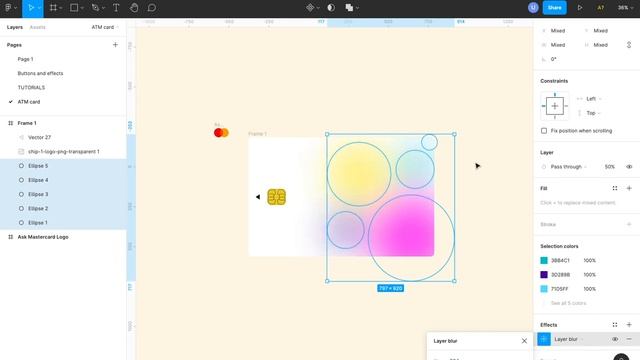The height and width of the screenshot is (360, 640).
Task: Select the Pen tool
Action: click(x=95, y=8)
